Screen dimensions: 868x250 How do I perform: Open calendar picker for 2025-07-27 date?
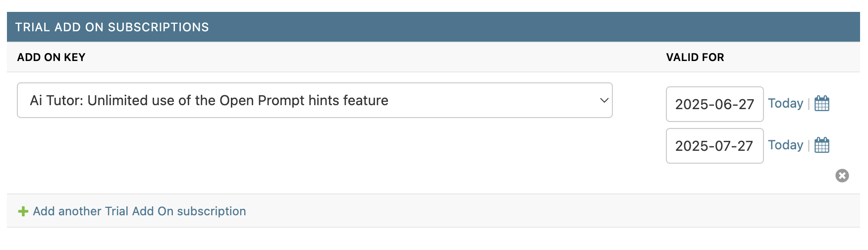[x=821, y=145]
